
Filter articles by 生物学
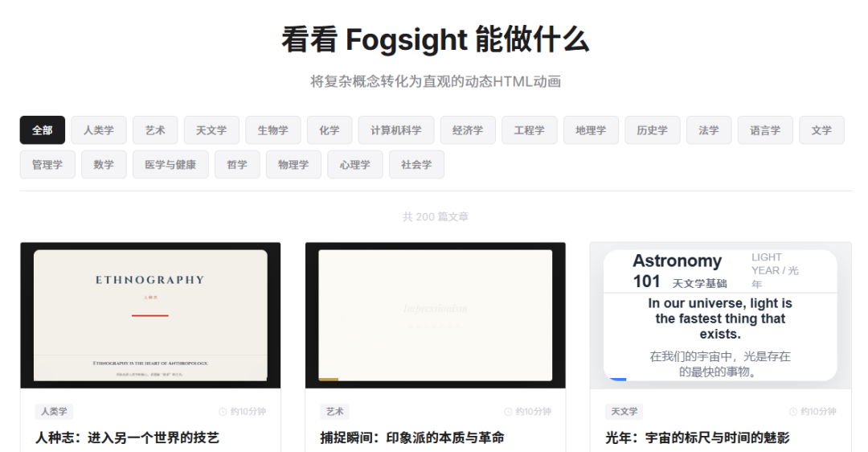click(x=273, y=130)
